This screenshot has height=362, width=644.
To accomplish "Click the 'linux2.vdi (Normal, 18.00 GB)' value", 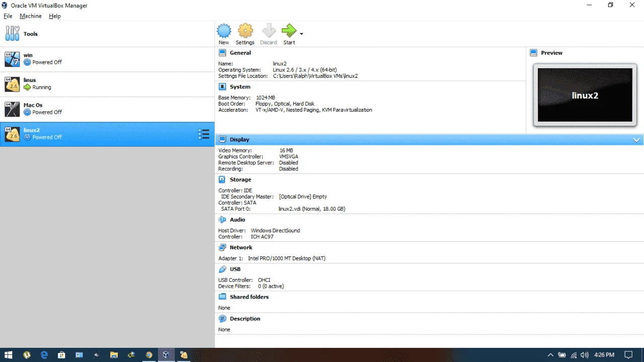I will pyautogui.click(x=312, y=209).
